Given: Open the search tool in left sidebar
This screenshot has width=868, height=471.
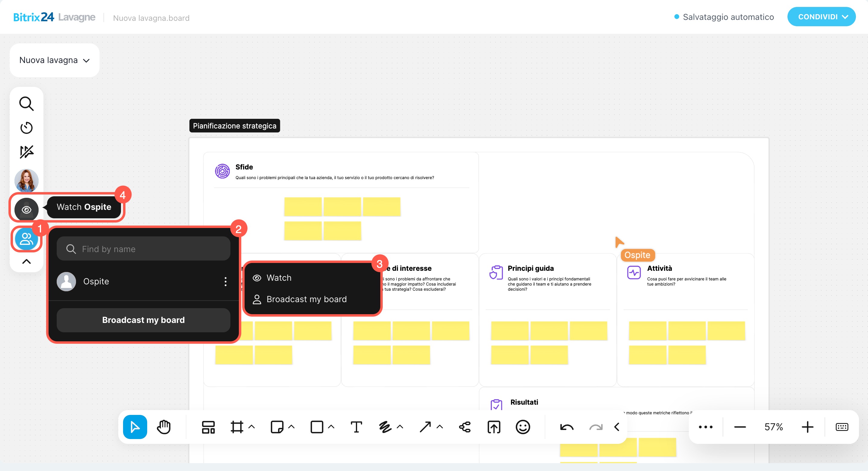Looking at the screenshot, I should point(26,104).
